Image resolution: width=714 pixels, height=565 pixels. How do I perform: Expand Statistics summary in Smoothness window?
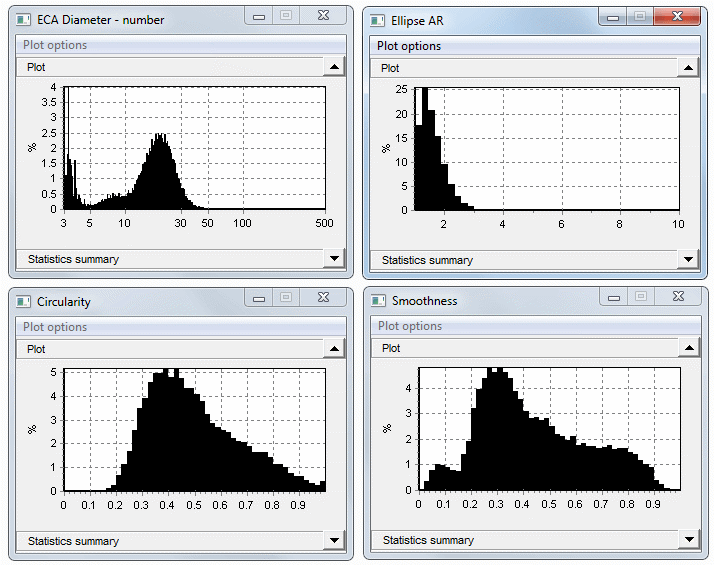[x=689, y=540]
